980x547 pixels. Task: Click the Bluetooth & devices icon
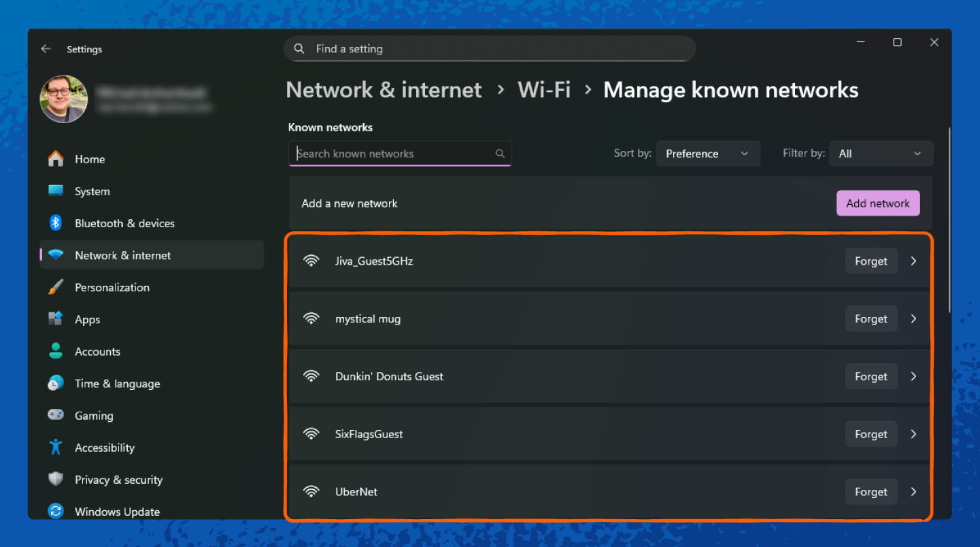coord(56,223)
